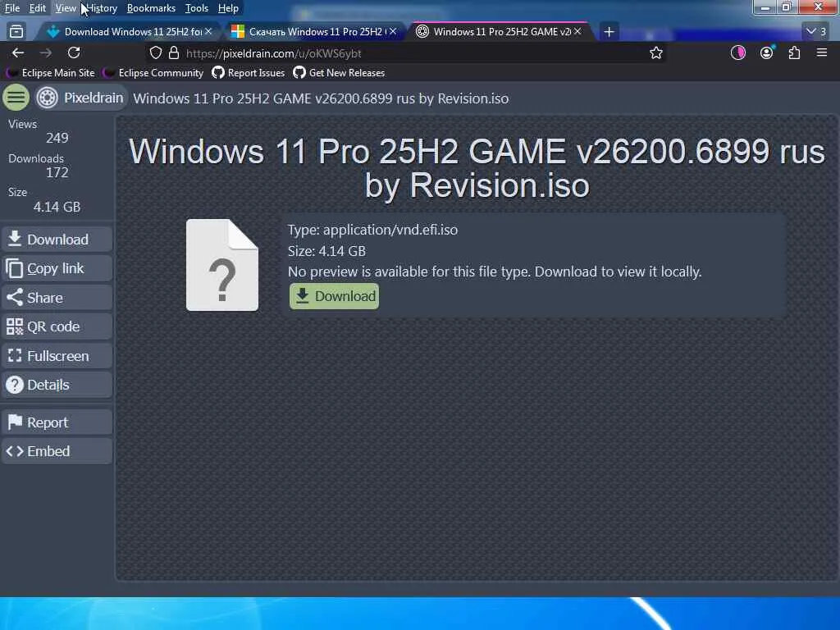
Task: Open the Tools menu
Action: (x=197, y=8)
